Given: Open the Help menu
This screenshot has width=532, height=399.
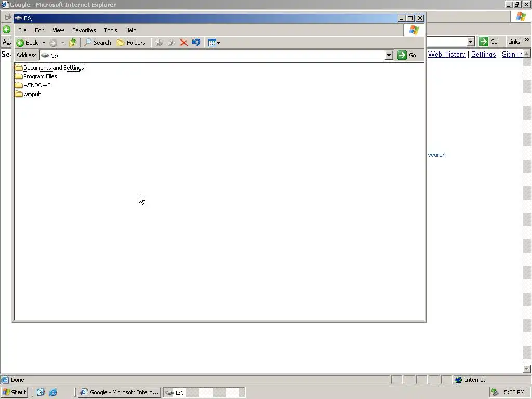Looking at the screenshot, I should coord(130,30).
